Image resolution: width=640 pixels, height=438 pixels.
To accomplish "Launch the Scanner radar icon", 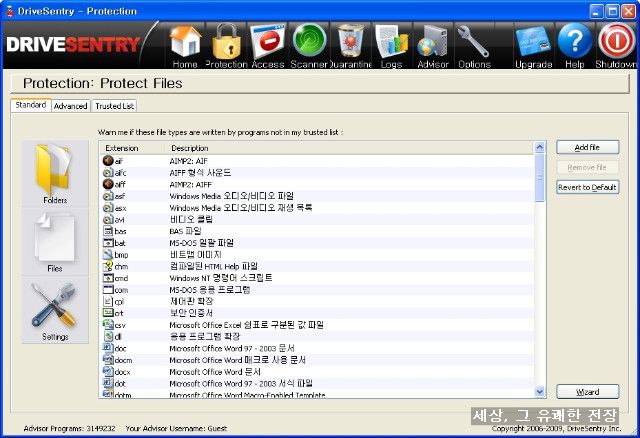I will coord(309,46).
